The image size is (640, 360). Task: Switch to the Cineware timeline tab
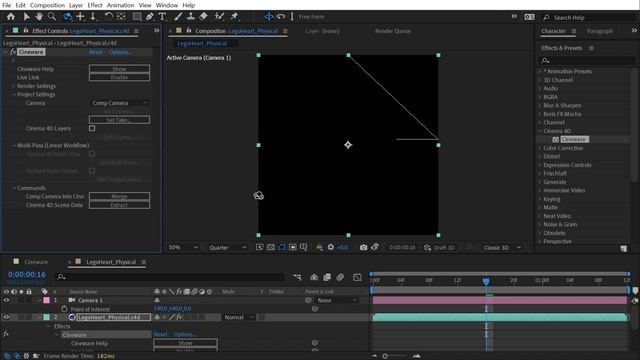pos(36,262)
